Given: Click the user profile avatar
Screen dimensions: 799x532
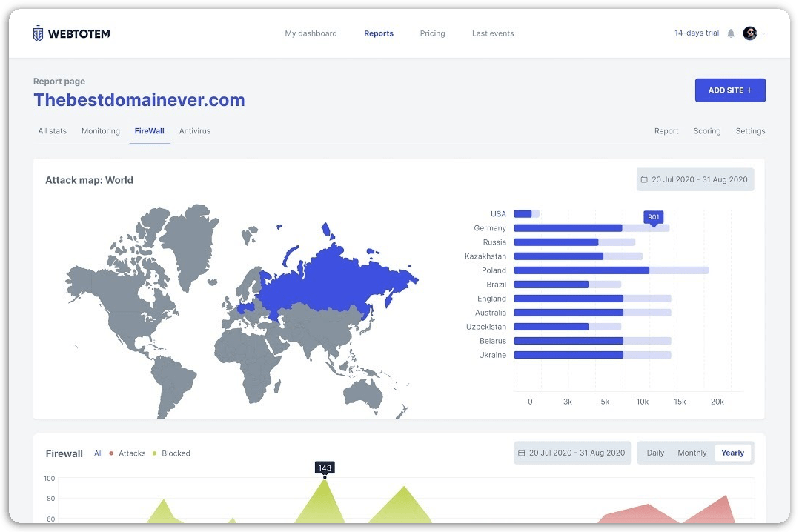Looking at the screenshot, I should click(x=749, y=33).
